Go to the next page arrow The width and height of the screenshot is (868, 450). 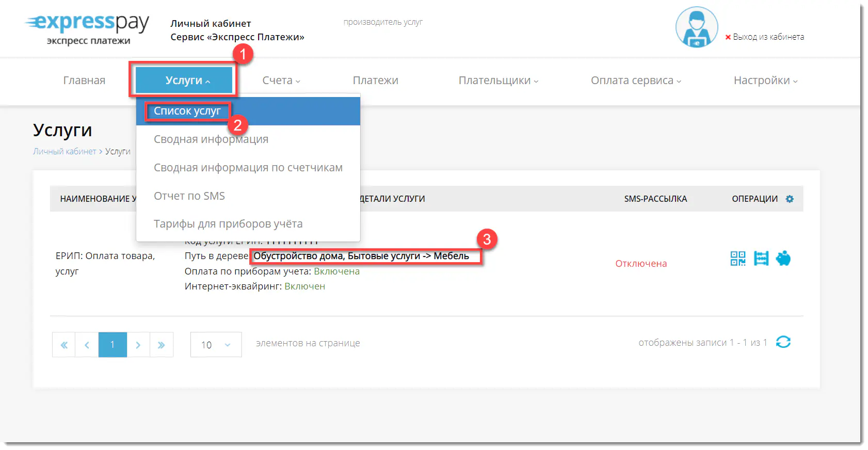(x=138, y=345)
